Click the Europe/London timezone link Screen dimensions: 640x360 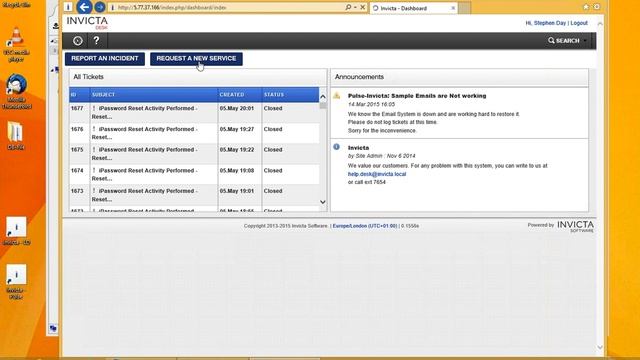[364, 226]
